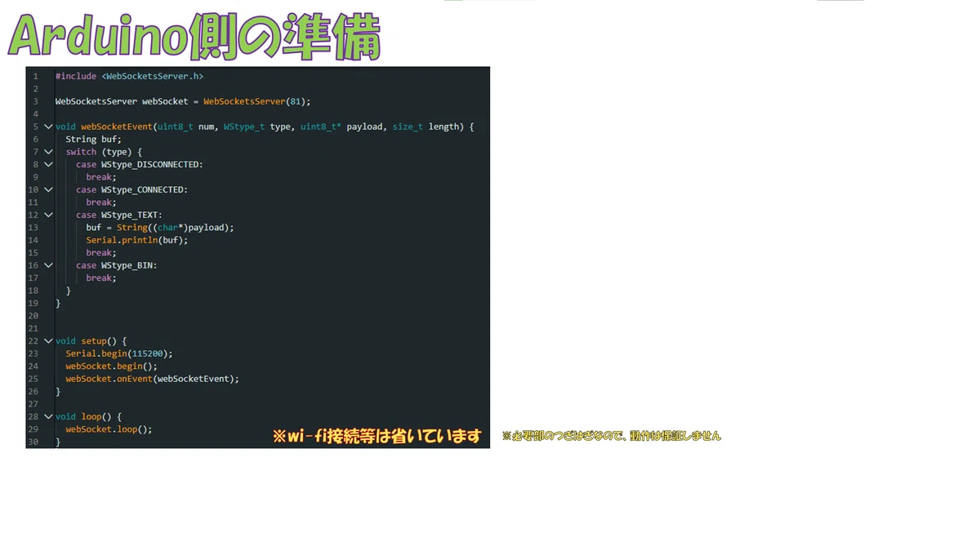Collapse the void loop() fold arrow

click(48, 416)
